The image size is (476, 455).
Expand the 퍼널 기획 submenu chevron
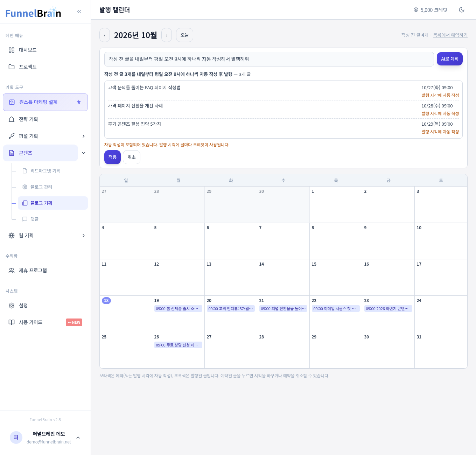84,136
